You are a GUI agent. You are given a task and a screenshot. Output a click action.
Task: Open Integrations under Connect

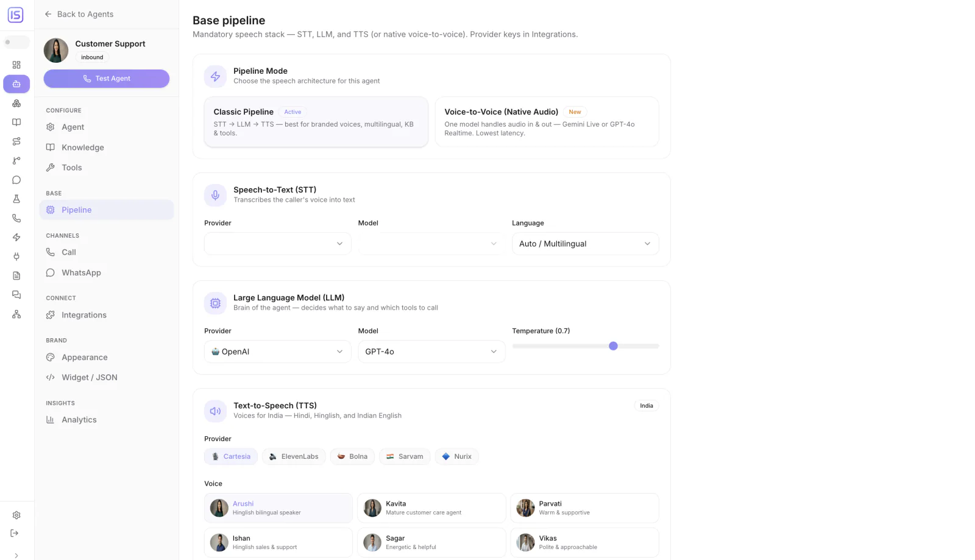click(107, 315)
